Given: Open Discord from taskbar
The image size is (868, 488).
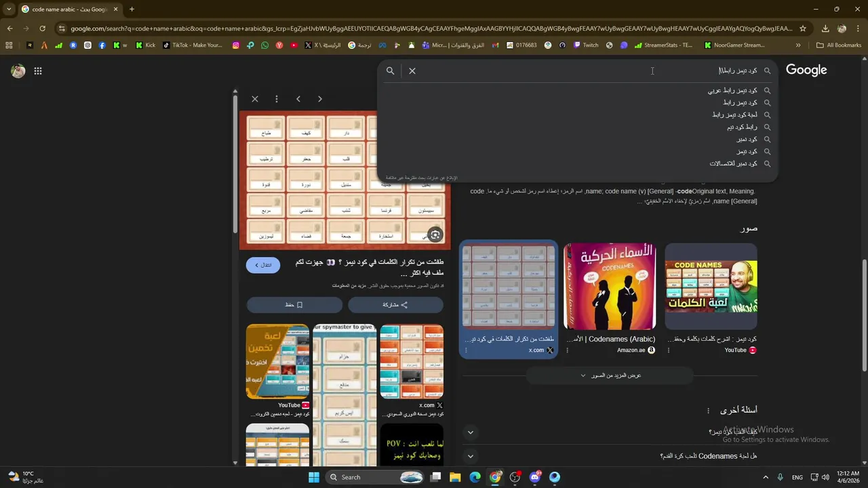Looking at the screenshot, I should pyautogui.click(x=535, y=477).
